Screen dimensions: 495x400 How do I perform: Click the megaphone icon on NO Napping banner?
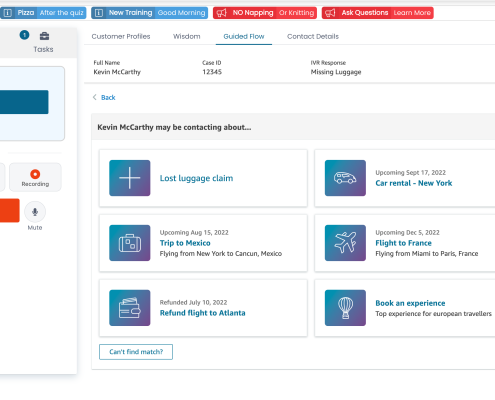[x=222, y=13]
